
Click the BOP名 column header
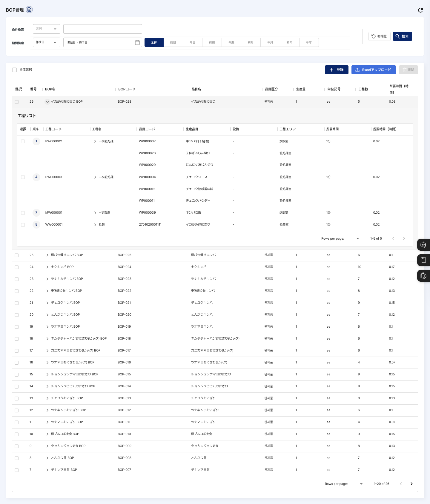[x=50, y=89]
